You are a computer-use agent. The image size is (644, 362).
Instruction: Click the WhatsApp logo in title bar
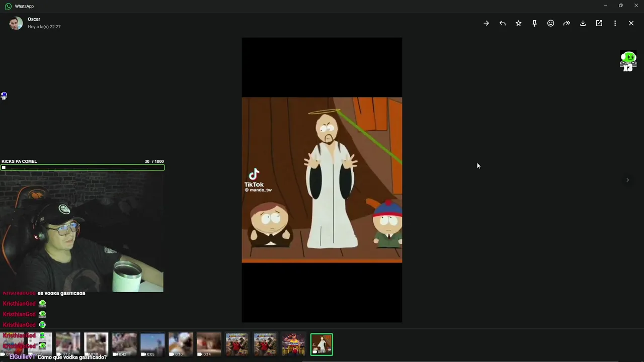pyautogui.click(x=8, y=6)
